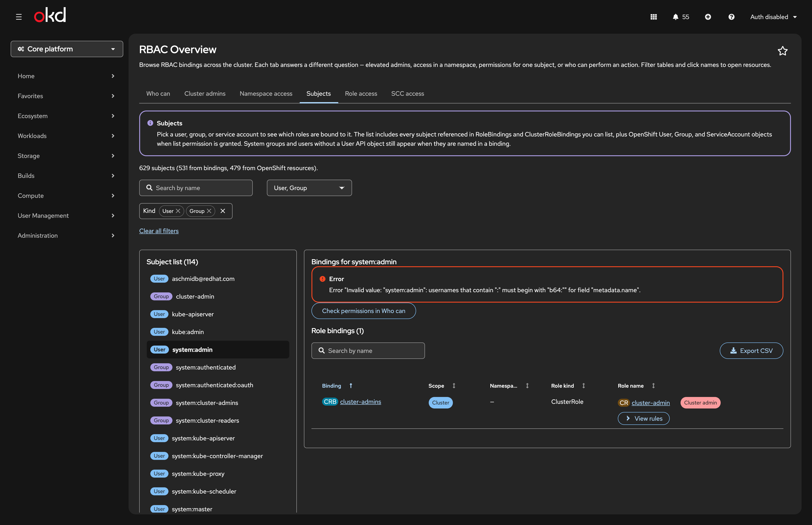Select system:kube-scheduler user subject
812x525 pixels.
tap(218, 491)
